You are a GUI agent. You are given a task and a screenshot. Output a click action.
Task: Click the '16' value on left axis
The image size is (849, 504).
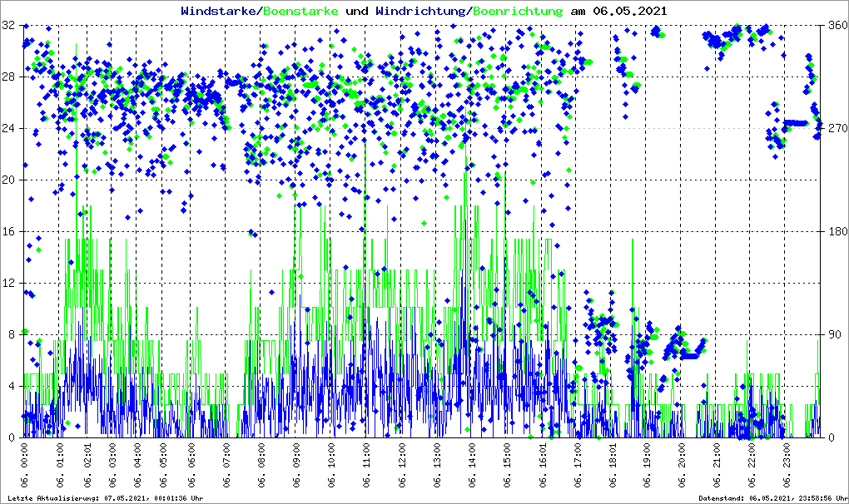coord(9,232)
